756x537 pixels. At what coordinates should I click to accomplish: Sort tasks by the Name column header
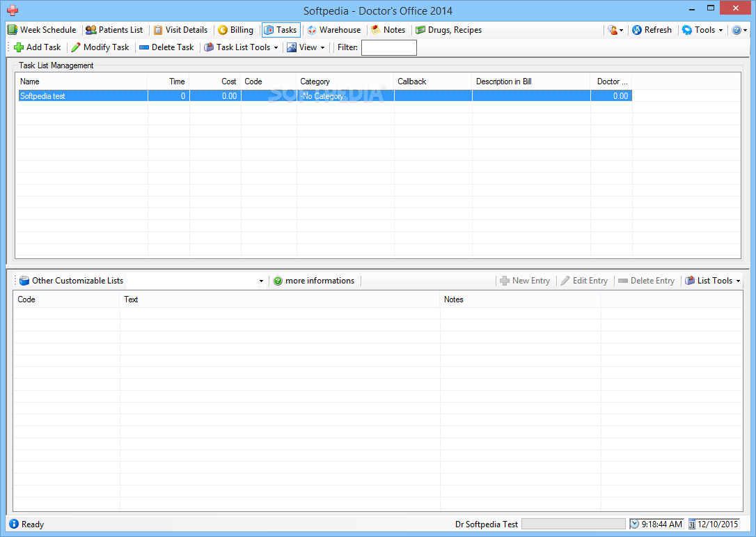coord(81,81)
